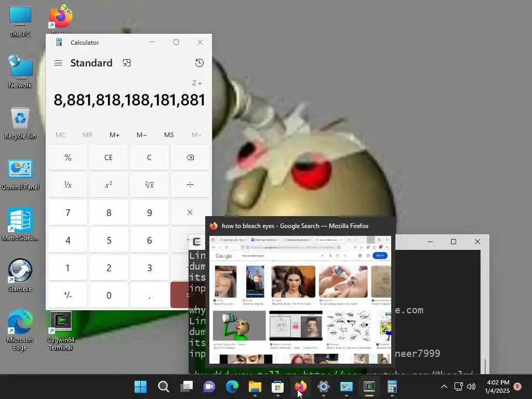The width and height of the screenshot is (532, 399).
Task: Click digit 0 on Calculator
Action: click(x=109, y=296)
